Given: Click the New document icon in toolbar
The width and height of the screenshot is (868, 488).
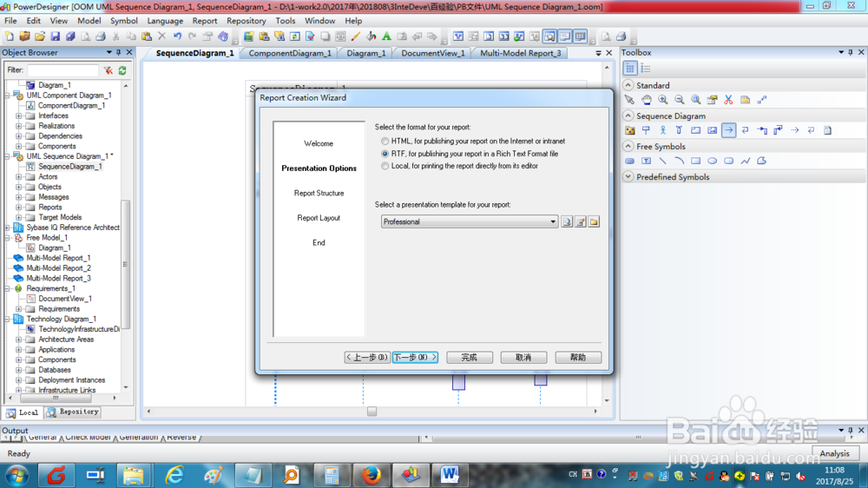Looking at the screenshot, I should tap(10, 36).
